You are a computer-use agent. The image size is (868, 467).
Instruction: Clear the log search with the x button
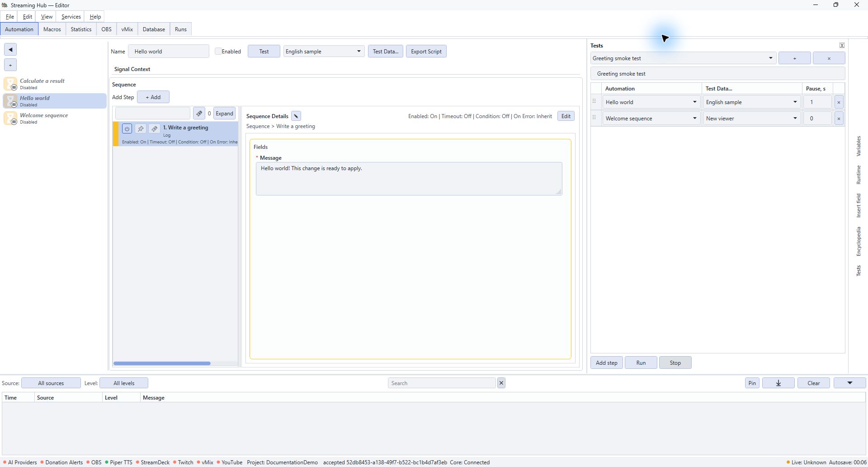tap(501, 383)
